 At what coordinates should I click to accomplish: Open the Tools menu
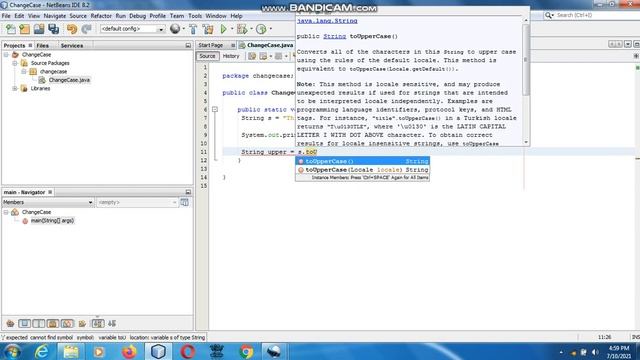[195, 16]
